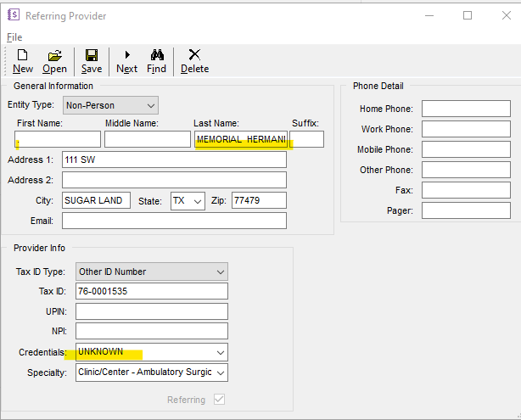Go to the Next provider record
This screenshot has height=420, width=521.
pos(126,60)
